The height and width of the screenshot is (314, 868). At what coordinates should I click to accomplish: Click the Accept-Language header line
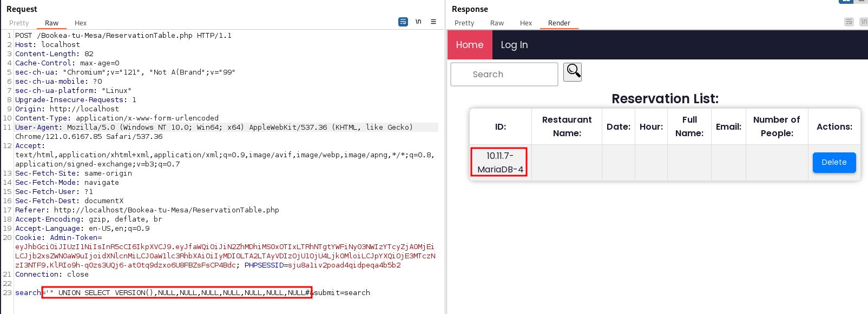(82, 229)
